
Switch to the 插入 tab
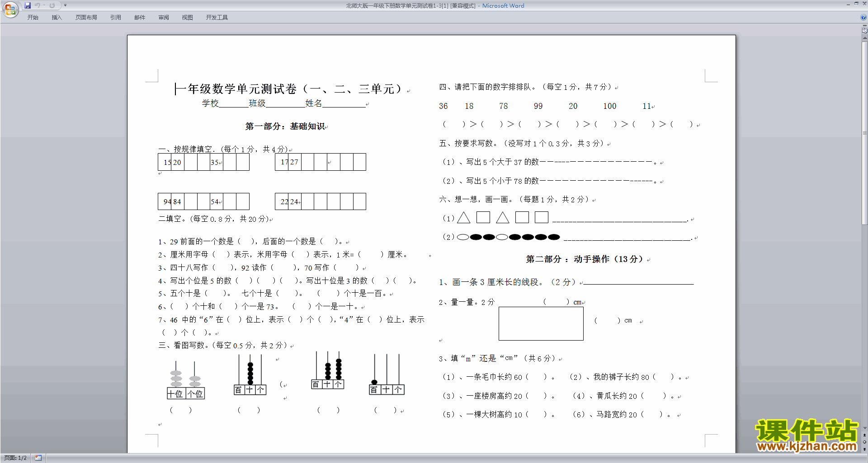pyautogui.click(x=57, y=18)
